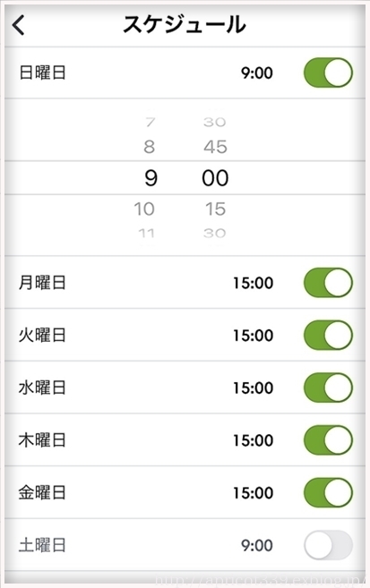
Task: Disable the 木曜日 schedule
Action: (x=328, y=439)
